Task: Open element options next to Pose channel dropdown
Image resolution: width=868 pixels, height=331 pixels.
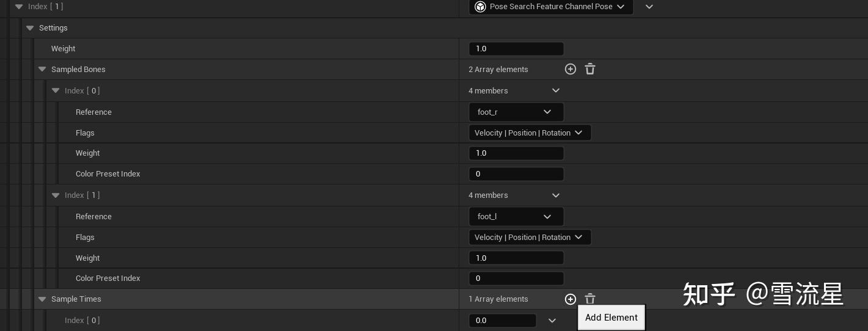Action: 649,7
